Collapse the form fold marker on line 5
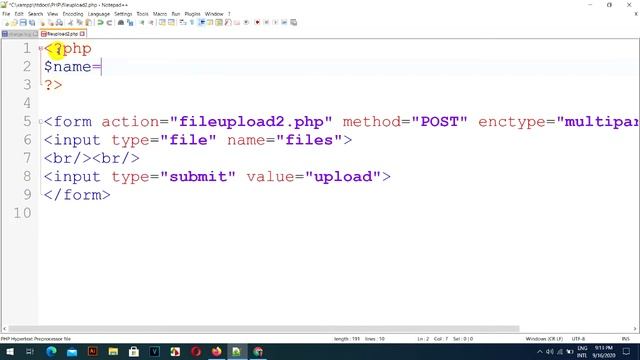Viewport: 640px width, 360px height. tap(40, 122)
